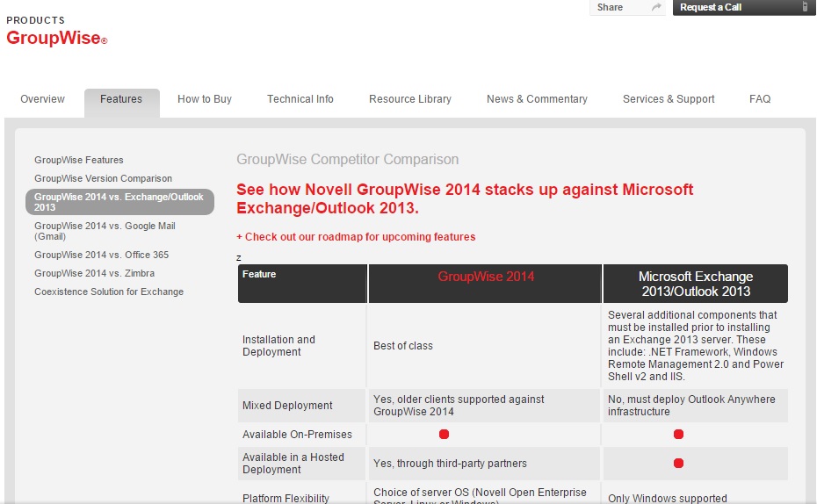Open the Services & Support tab
The height and width of the screenshot is (504, 817).
(669, 99)
